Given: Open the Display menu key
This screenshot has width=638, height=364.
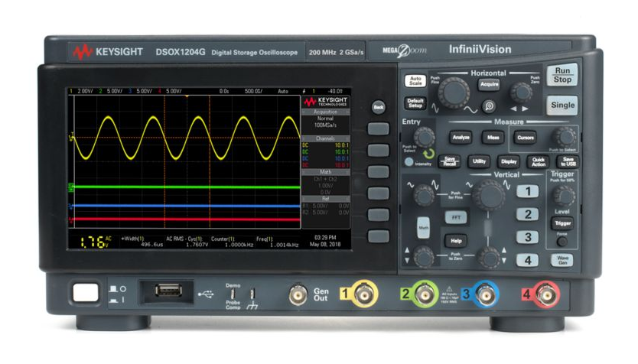Looking at the screenshot, I should pos(509,161).
